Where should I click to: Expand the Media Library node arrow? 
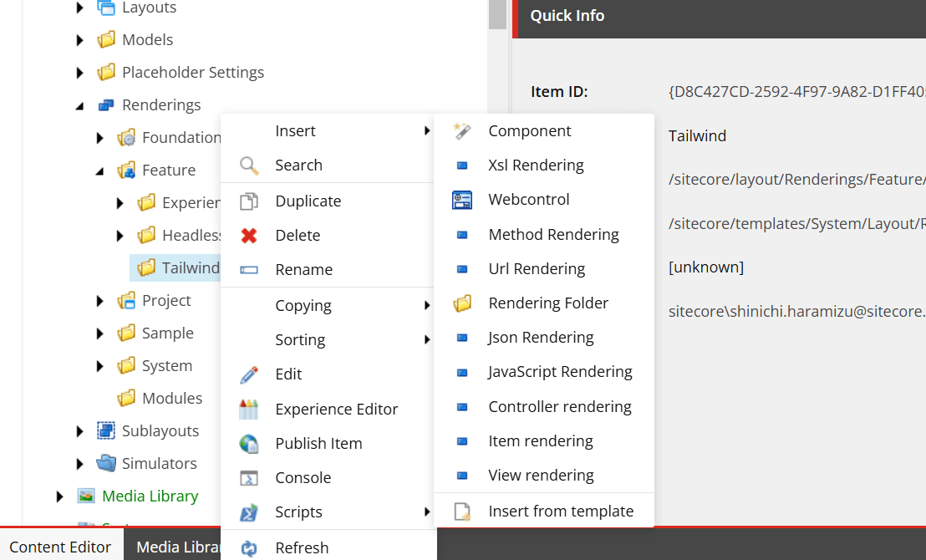point(59,496)
